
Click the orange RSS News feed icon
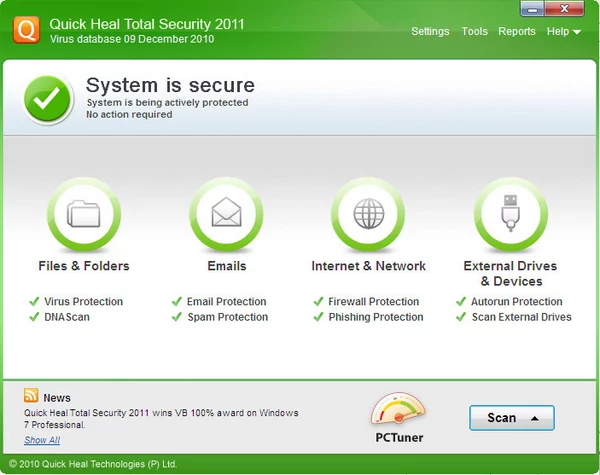(31, 395)
